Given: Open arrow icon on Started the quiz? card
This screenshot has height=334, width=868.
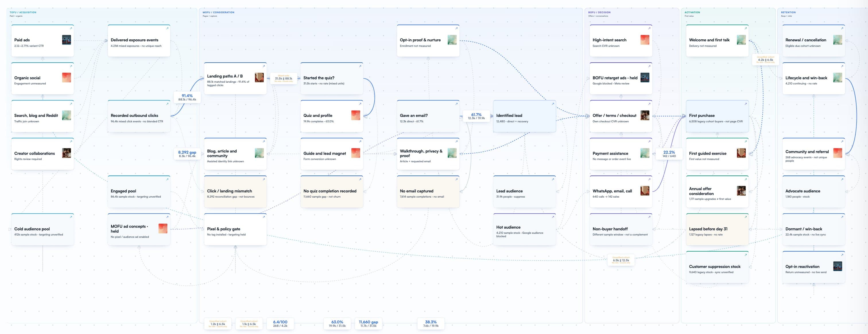Looking at the screenshot, I should point(360,66).
